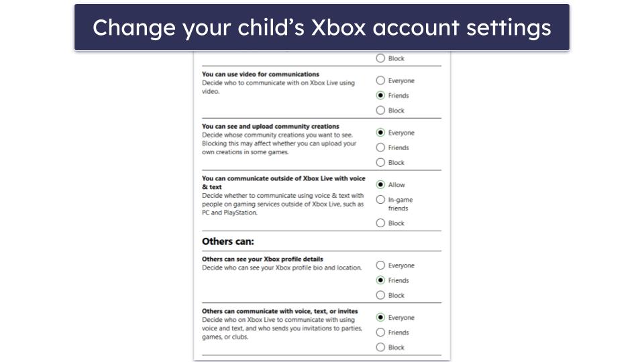Select Everyone for seeing community creations

[x=380, y=133]
